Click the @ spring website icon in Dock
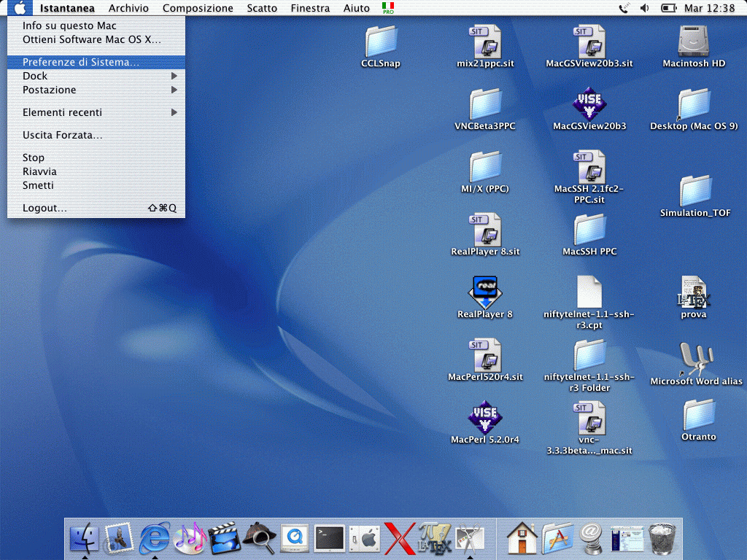This screenshot has height=560, width=747. pyautogui.click(x=592, y=538)
